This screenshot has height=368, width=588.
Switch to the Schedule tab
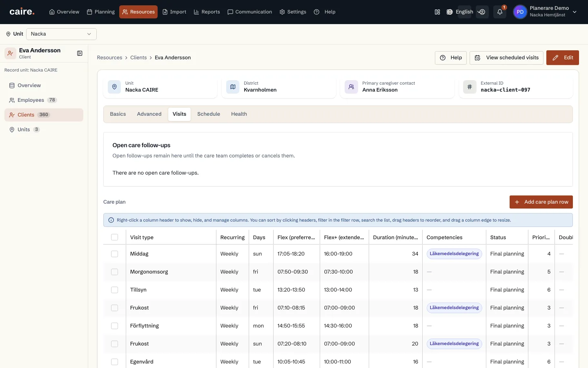tap(209, 114)
